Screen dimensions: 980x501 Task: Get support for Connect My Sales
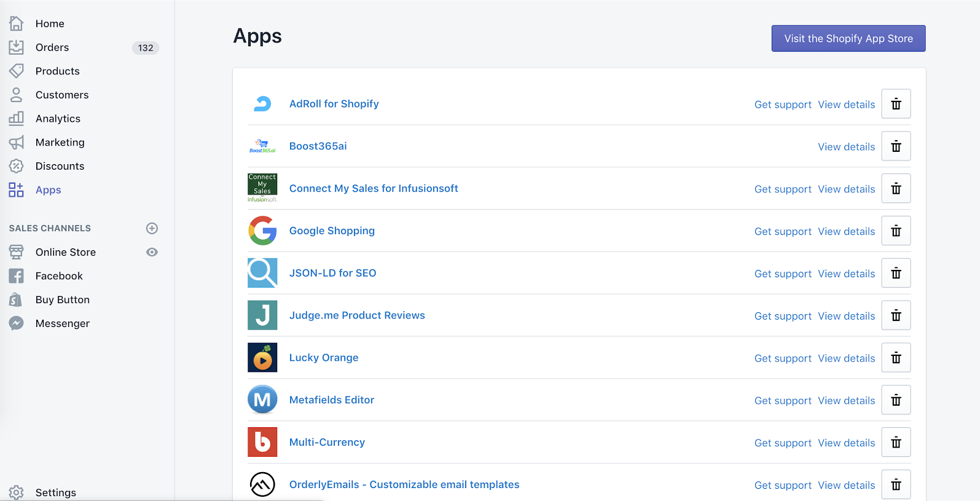(783, 189)
